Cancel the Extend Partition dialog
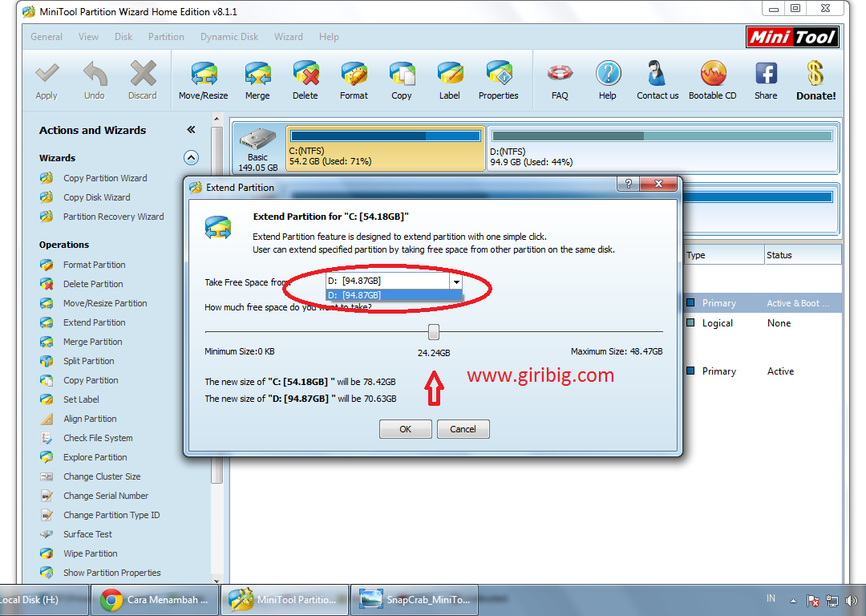Image resolution: width=866 pixels, height=616 pixels. pos(463,428)
